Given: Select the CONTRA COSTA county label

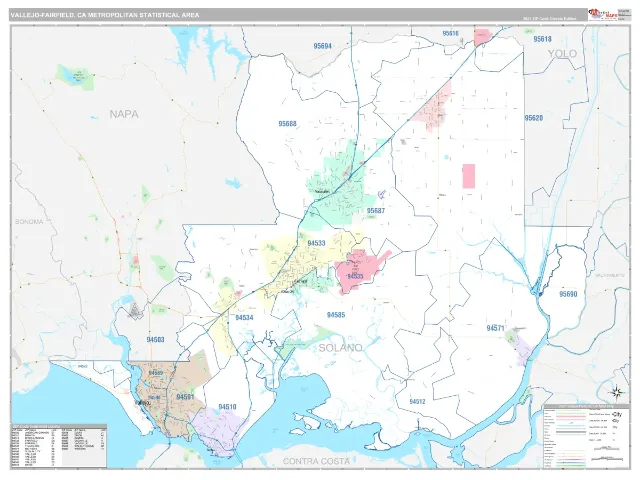Looking at the screenshot, I should tap(316, 461).
